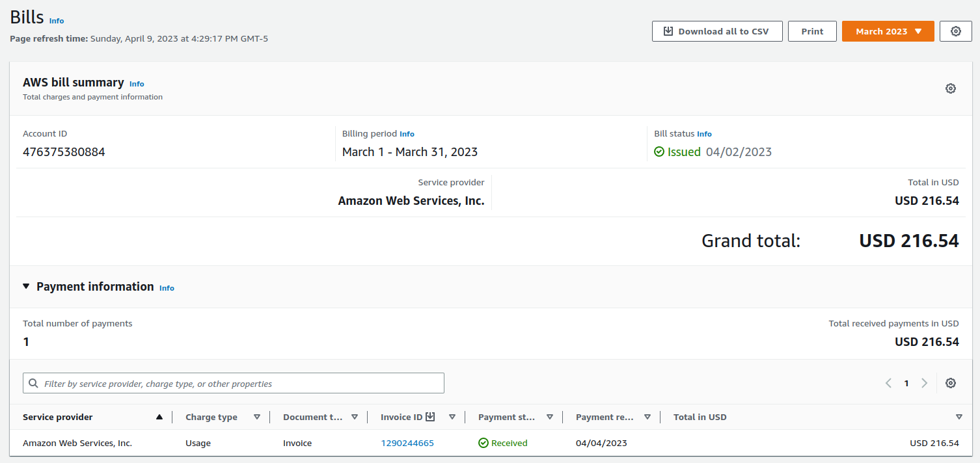Click billing period March 1 - March 31, 2023
Viewport: 980px width, 463px height.
coord(410,152)
